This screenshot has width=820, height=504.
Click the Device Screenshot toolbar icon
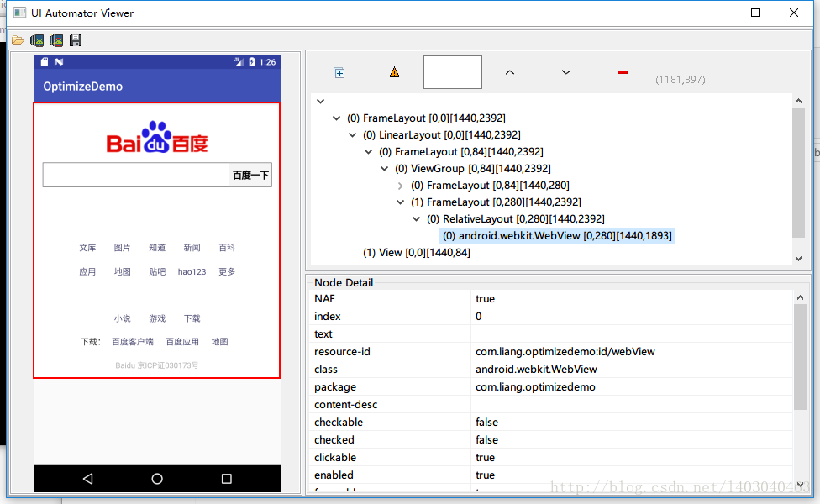pos(37,40)
